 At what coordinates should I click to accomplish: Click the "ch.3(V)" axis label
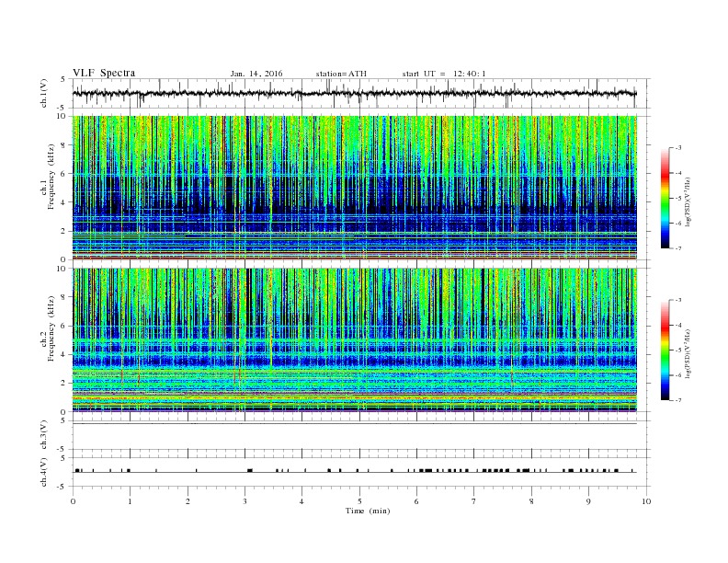coord(44,435)
